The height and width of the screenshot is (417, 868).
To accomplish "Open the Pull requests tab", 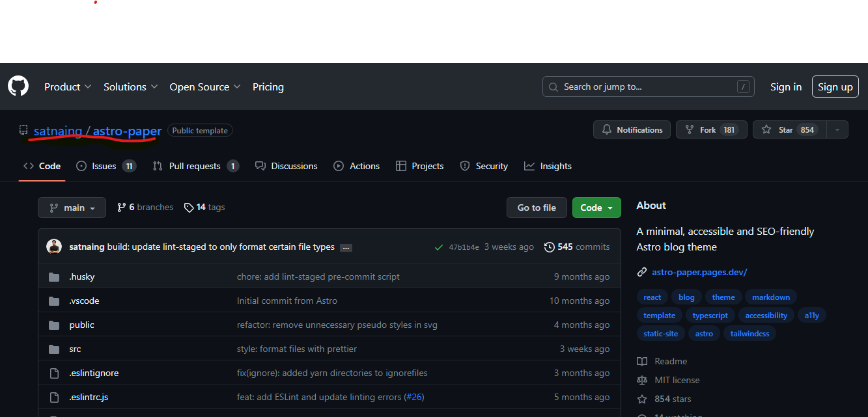I will point(195,166).
